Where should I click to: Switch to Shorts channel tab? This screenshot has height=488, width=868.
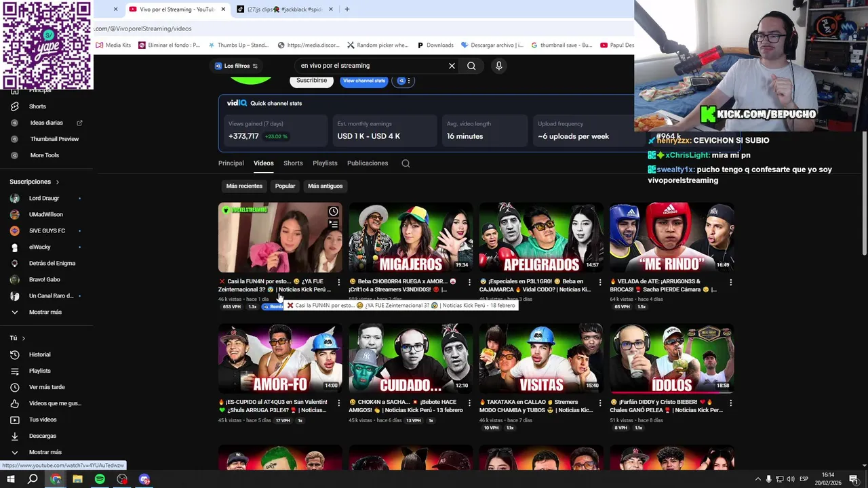coord(293,163)
